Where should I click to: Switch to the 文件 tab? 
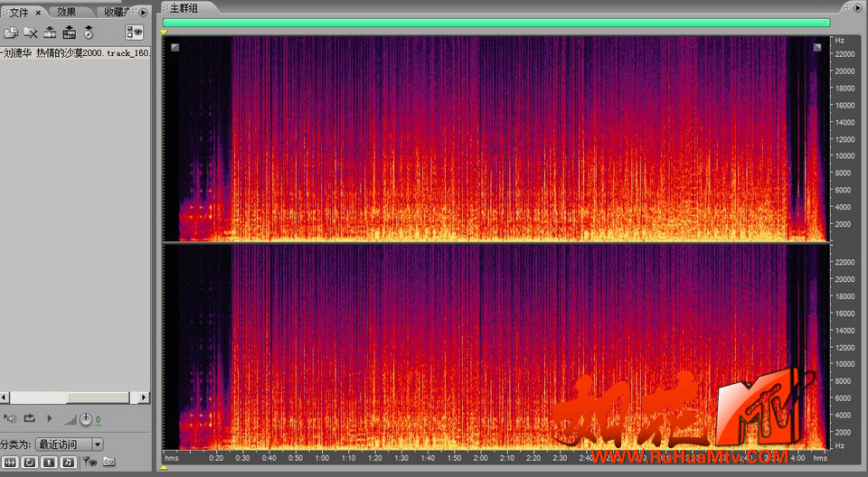[19, 12]
